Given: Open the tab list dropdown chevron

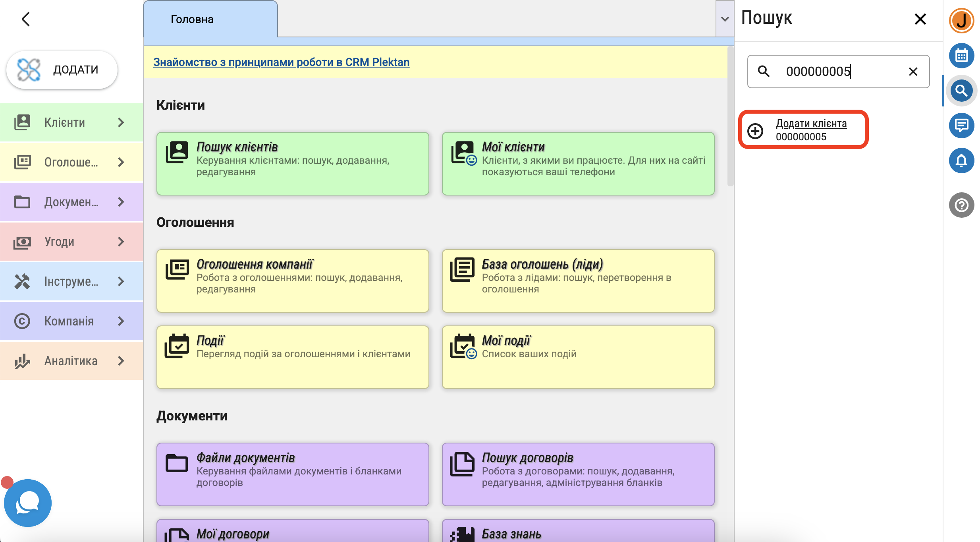Looking at the screenshot, I should 725,19.
